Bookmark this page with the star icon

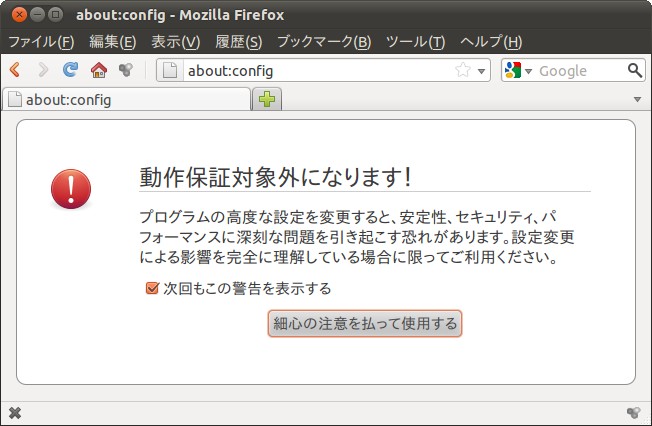(x=462, y=70)
